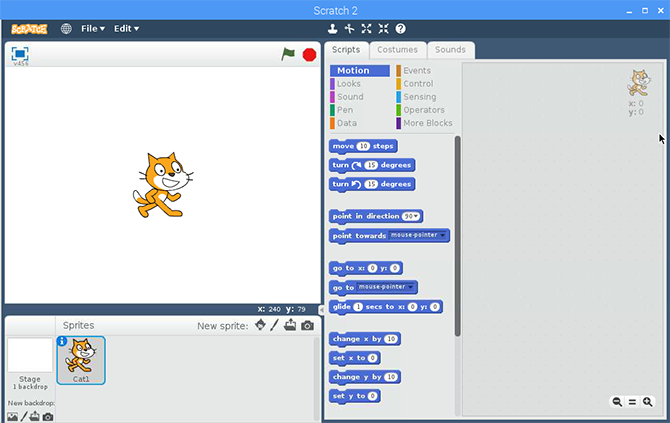Select the Duplicate stamp tool in the toolbar
This screenshot has width=670, height=423.
(x=332, y=28)
